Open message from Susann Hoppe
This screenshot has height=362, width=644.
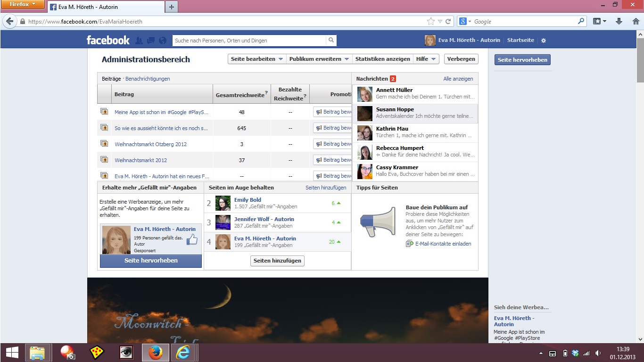415,113
